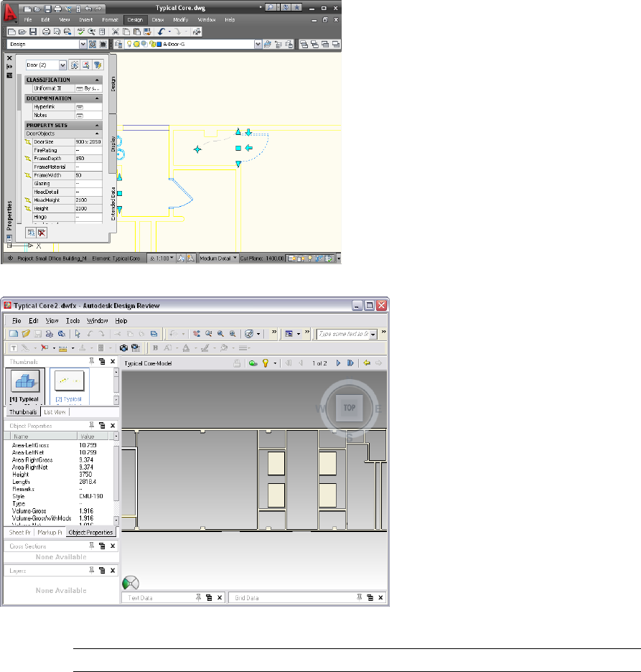Screen dimensions: 641x672
Task: Toggle pin on Object Properties panel
Action: 91,425
